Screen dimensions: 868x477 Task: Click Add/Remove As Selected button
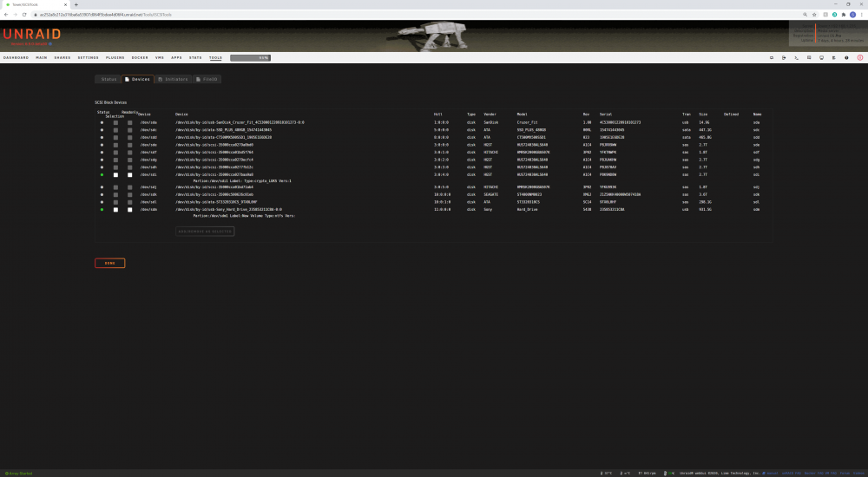[x=205, y=232]
